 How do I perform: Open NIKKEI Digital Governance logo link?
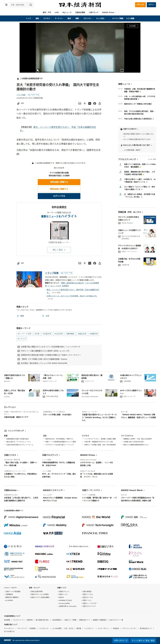(21, 517)
